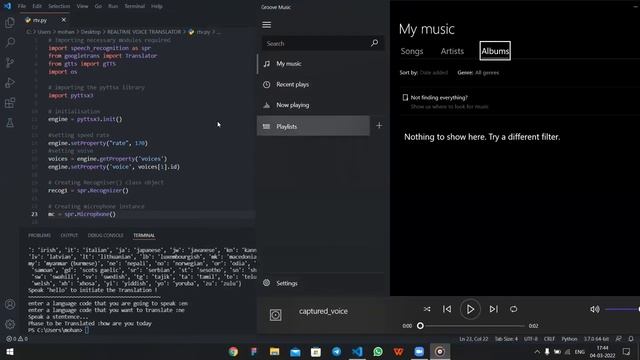
Task: Open My music in Groove sidebar
Action: click(x=313, y=64)
